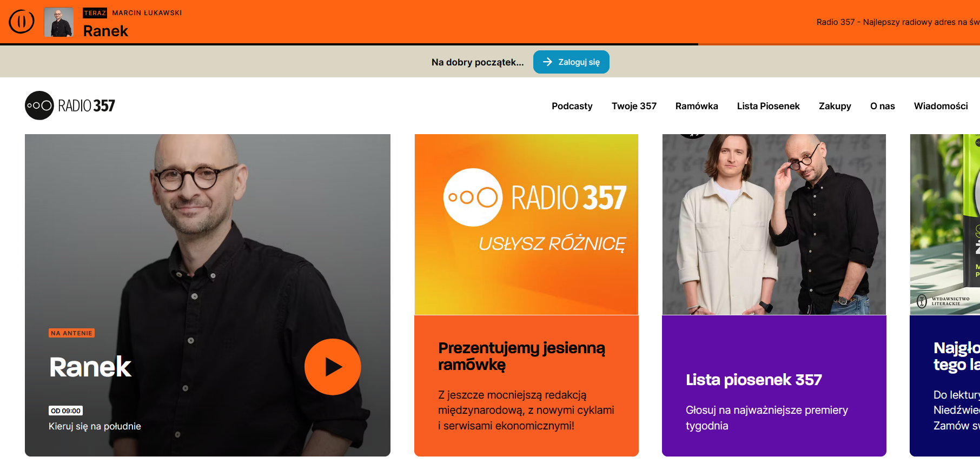Click the Radio 357 logo icon

coord(39,105)
